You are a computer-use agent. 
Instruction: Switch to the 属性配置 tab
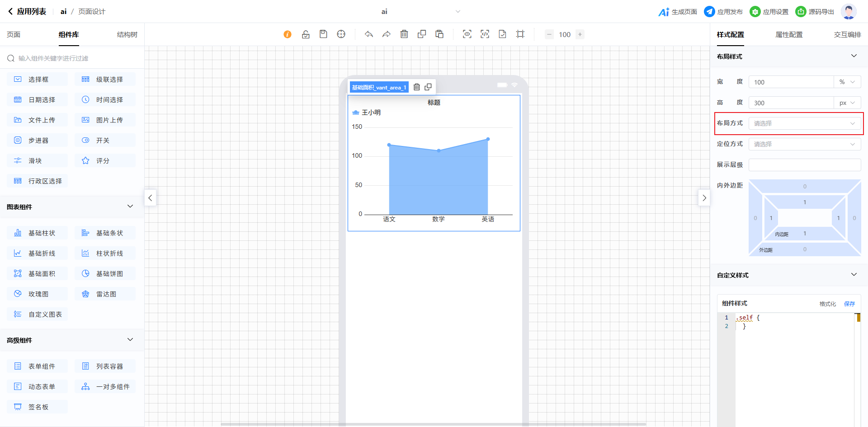point(789,35)
